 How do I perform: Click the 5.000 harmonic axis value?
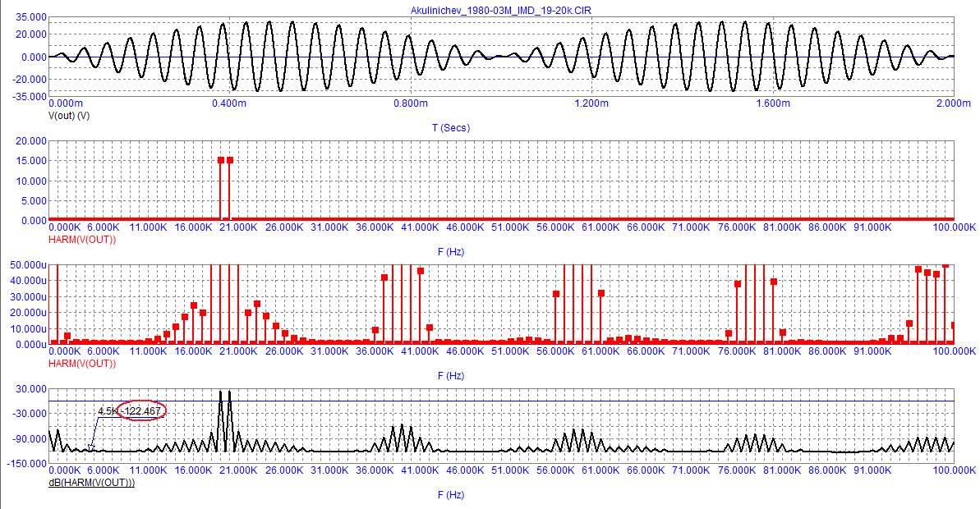pyautogui.click(x=34, y=201)
